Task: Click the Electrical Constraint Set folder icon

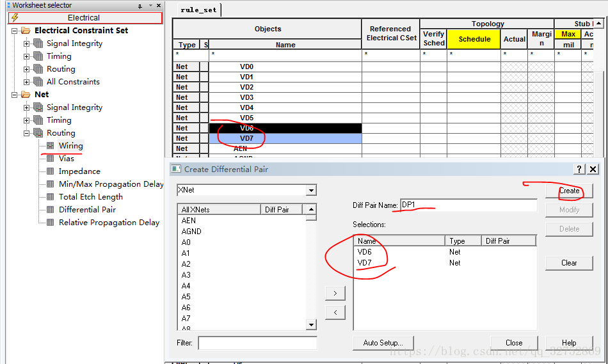Action: pos(25,31)
